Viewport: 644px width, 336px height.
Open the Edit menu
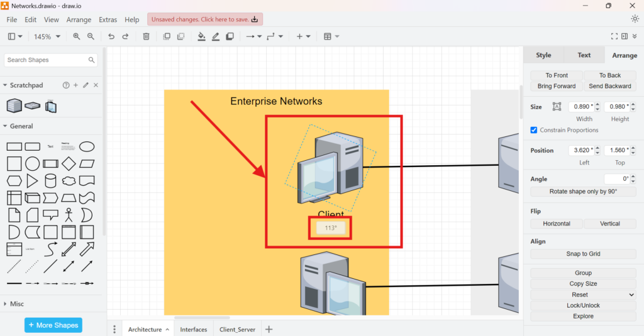click(x=30, y=19)
